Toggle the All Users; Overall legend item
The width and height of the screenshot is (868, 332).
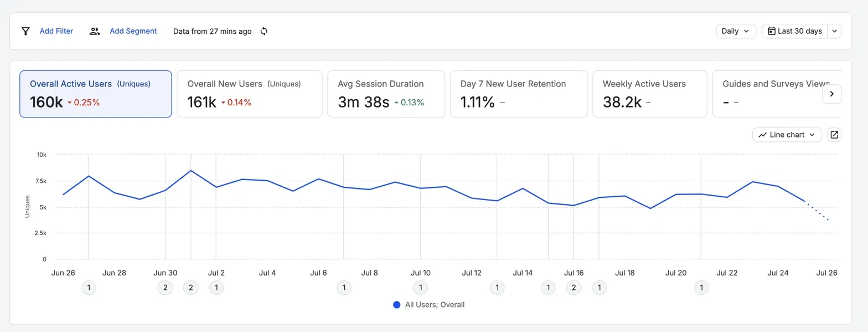click(x=429, y=304)
